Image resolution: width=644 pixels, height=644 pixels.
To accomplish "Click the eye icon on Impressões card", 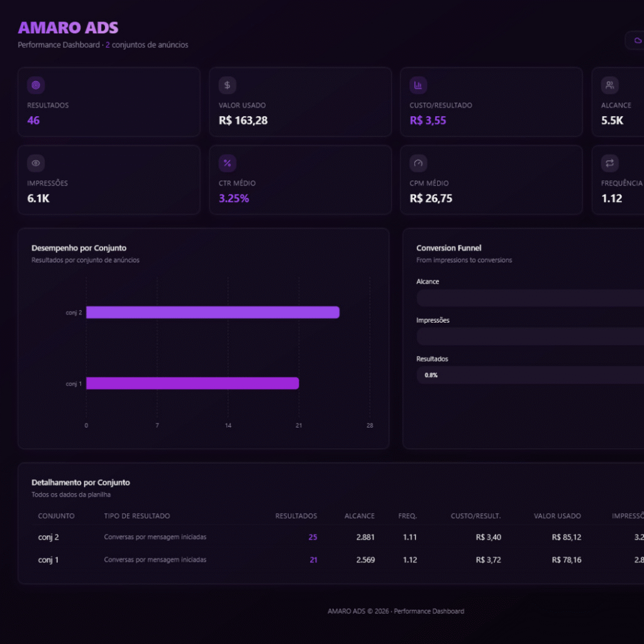I will tap(36, 164).
